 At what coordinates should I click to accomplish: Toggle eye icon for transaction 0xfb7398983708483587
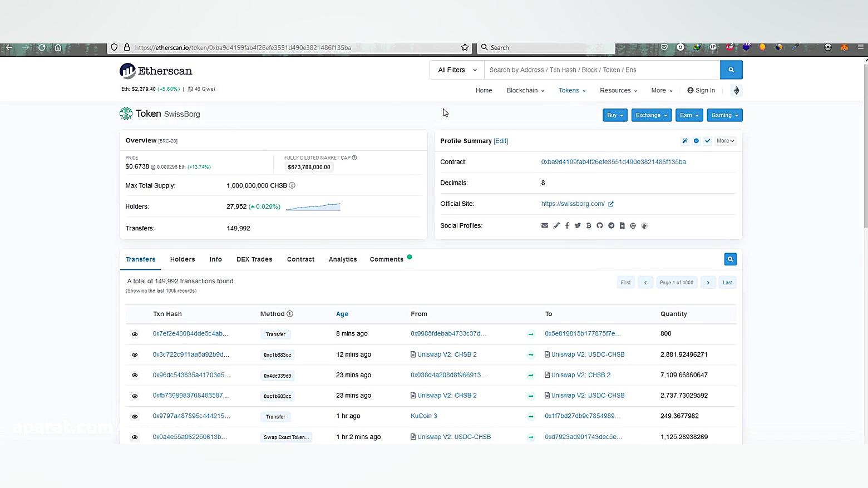[135, 396]
